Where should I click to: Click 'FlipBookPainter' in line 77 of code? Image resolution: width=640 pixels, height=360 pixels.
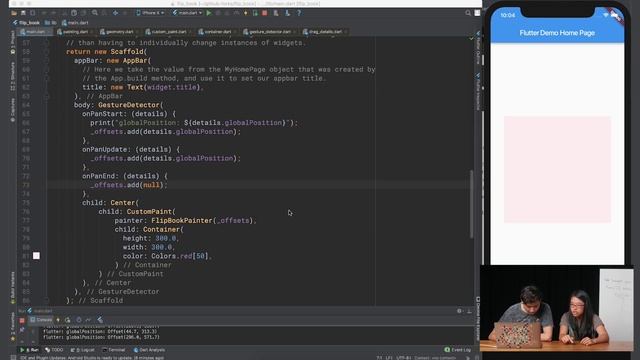(x=182, y=220)
